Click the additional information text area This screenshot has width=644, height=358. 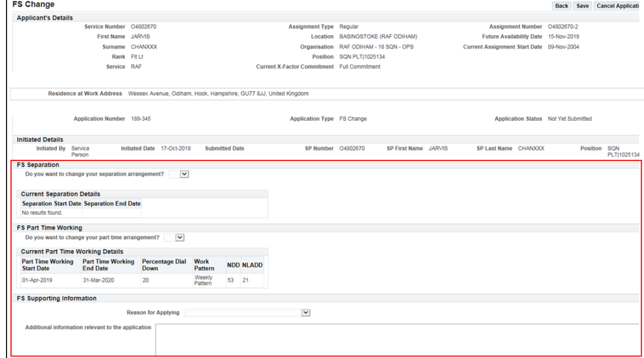click(397, 340)
